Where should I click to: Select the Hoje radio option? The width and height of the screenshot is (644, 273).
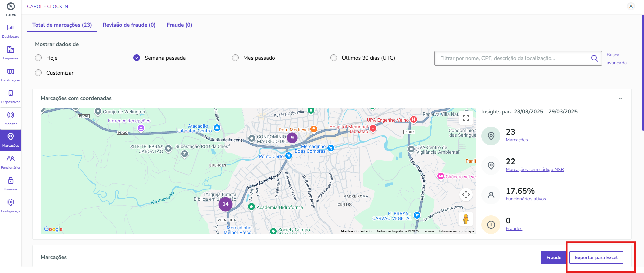tap(39, 58)
